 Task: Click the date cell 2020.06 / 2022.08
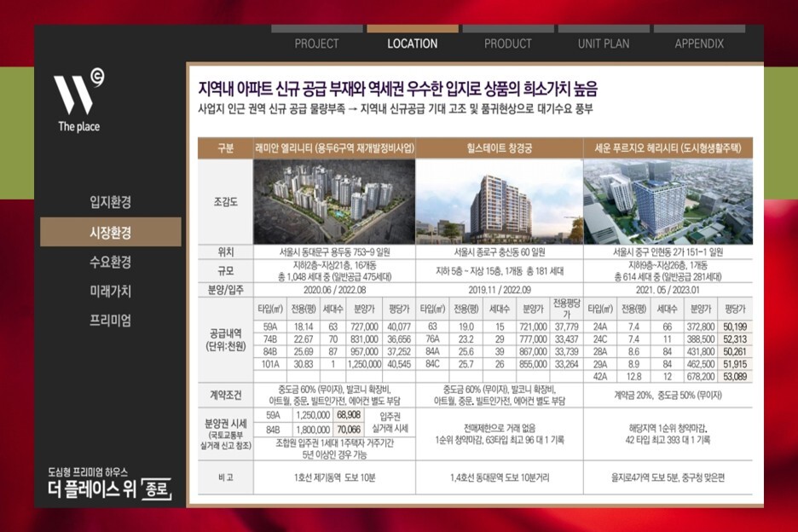[334, 290]
